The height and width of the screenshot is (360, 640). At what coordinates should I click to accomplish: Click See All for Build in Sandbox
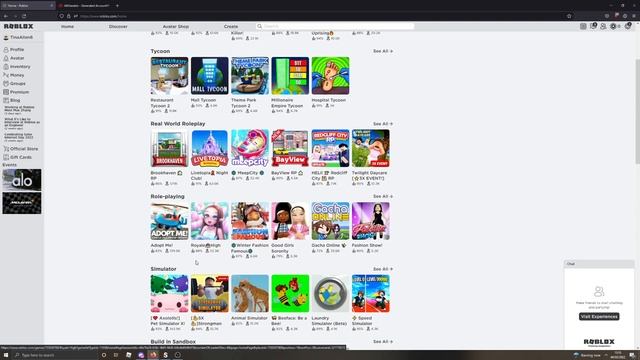click(383, 342)
